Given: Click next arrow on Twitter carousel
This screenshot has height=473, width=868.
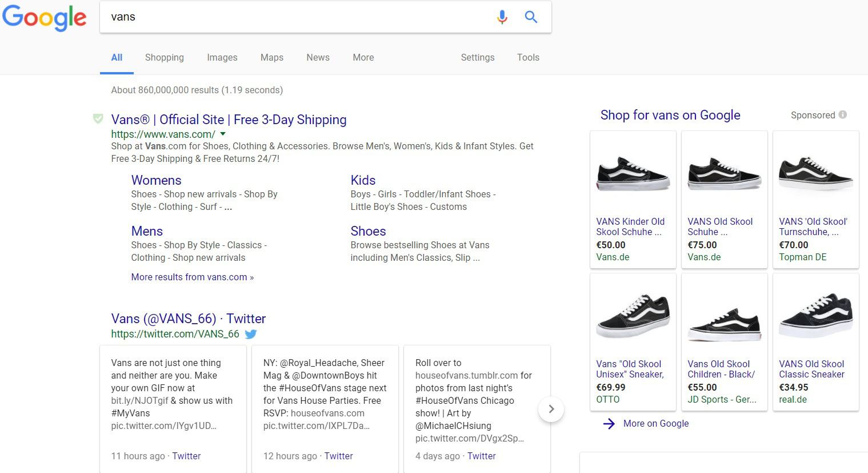Looking at the screenshot, I should (x=551, y=409).
